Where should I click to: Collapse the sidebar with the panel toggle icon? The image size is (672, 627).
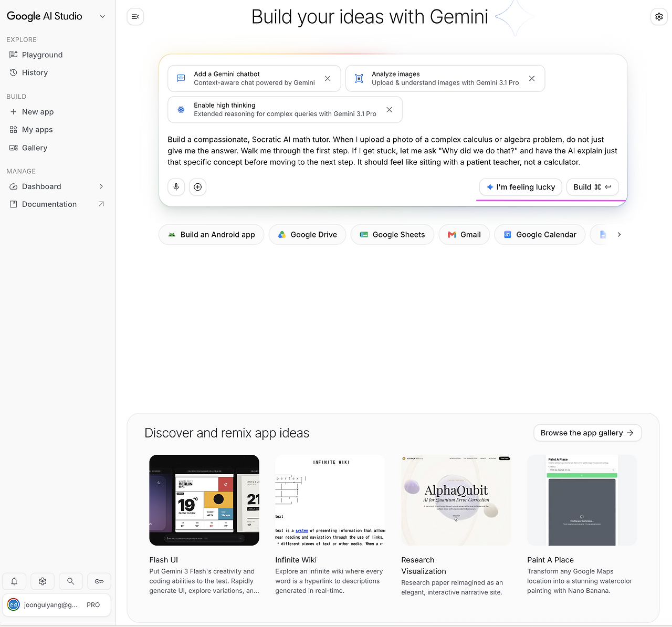135,17
